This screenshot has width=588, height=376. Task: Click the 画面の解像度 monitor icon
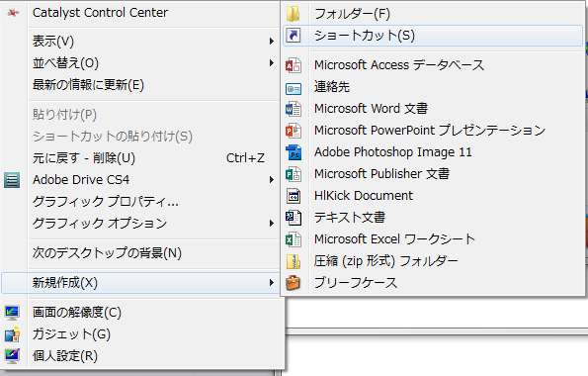(x=12, y=313)
